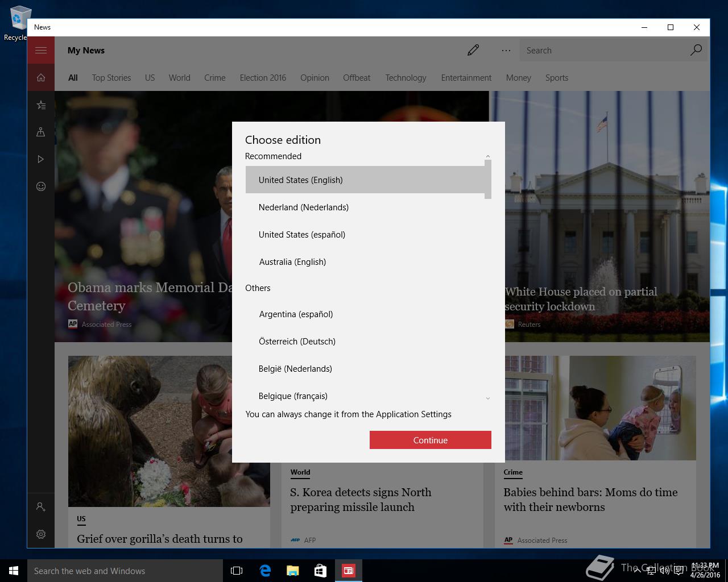Select Argentina (español) edition
The height and width of the screenshot is (582, 728).
(365, 314)
